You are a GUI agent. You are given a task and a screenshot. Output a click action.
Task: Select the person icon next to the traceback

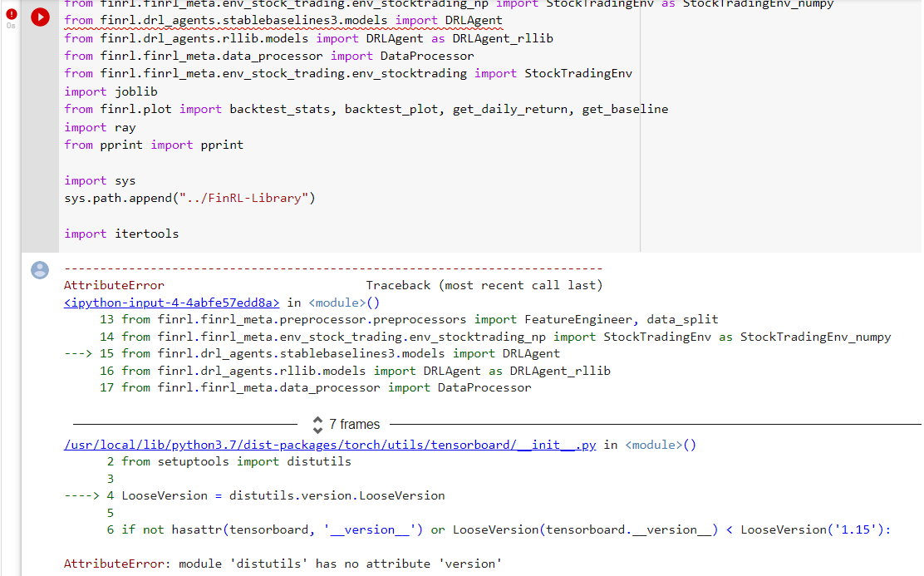click(x=40, y=269)
